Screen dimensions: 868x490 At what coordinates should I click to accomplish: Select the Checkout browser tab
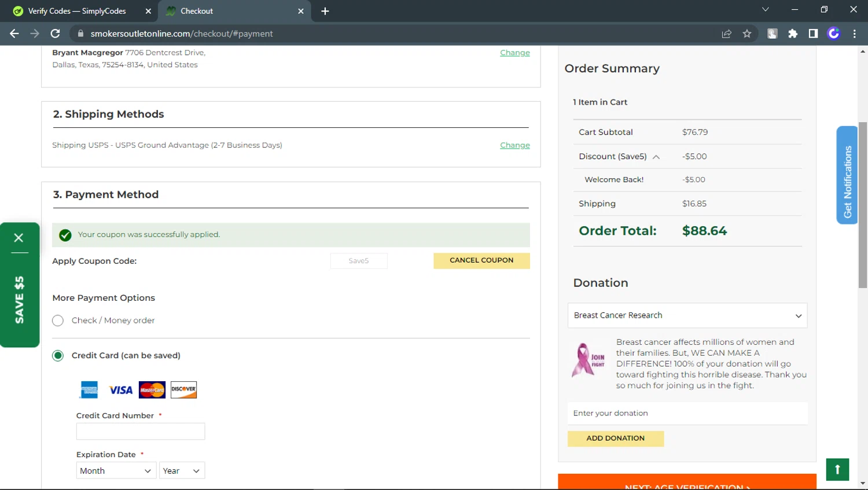[197, 11]
